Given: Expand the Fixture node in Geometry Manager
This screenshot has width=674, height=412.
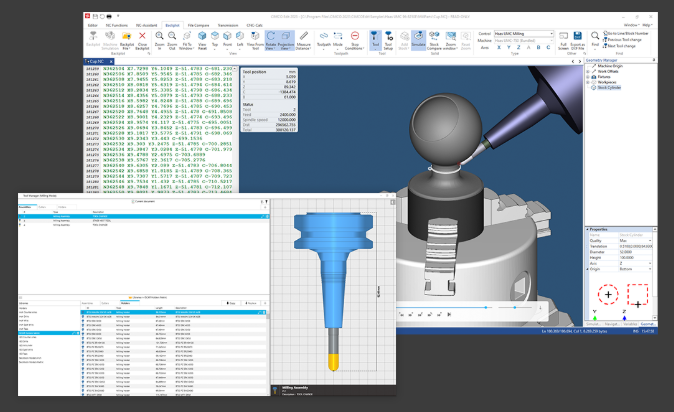Looking at the screenshot, I should tap(588, 77).
